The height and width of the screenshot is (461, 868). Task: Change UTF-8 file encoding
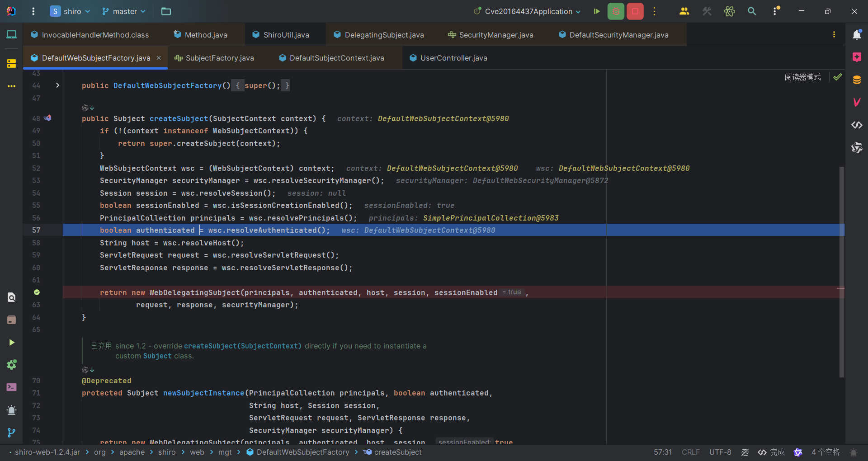(720, 452)
